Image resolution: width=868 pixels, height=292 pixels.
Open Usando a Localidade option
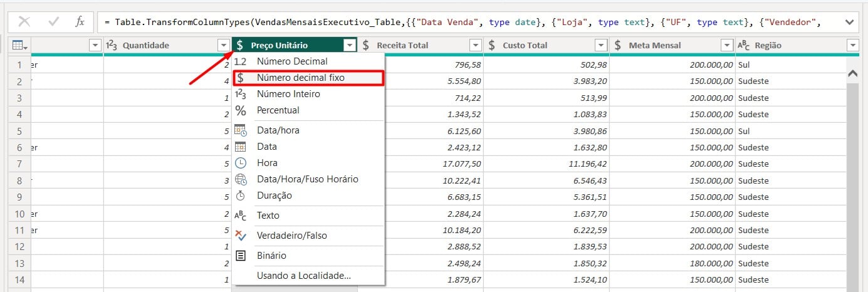308,276
